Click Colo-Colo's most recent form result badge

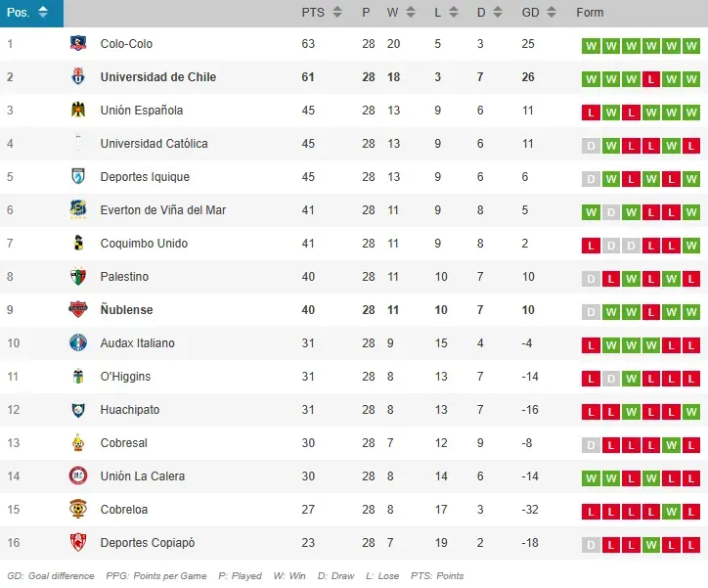click(691, 46)
